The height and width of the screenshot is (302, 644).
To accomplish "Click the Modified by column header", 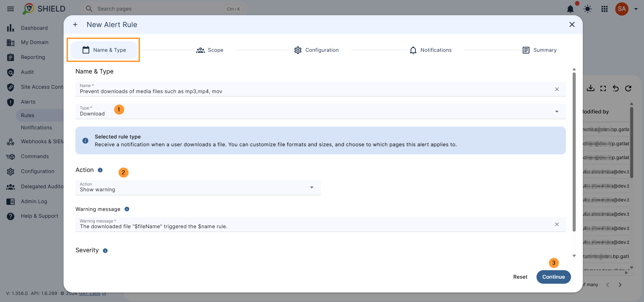I will 596,112.
